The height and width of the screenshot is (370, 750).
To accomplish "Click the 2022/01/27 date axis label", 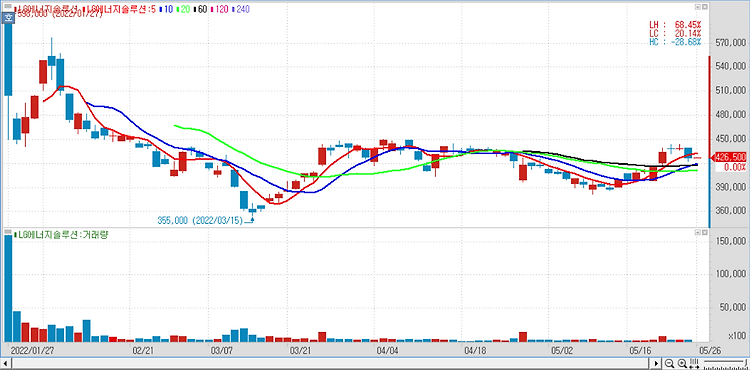I will (x=32, y=349).
